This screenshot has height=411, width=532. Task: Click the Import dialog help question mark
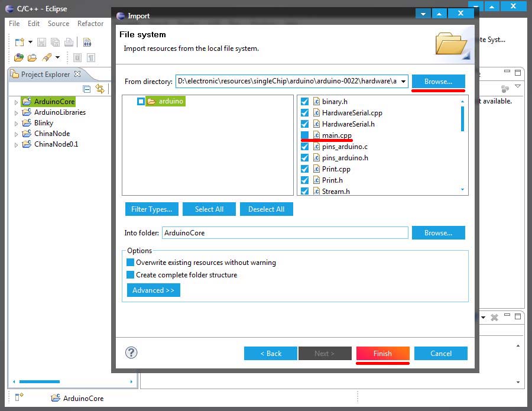pyautogui.click(x=131, y=352)
